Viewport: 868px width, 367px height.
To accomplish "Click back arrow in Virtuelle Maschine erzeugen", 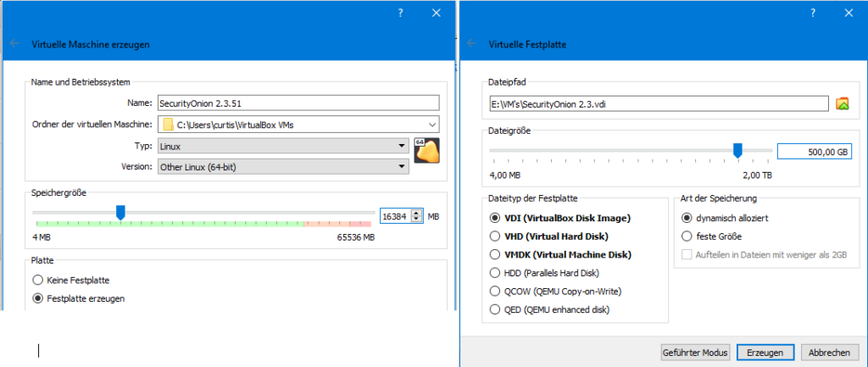I will [15, 44].
